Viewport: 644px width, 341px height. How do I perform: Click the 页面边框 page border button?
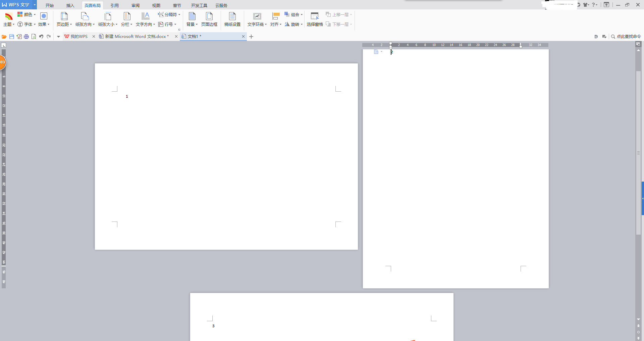click(209, 19)
